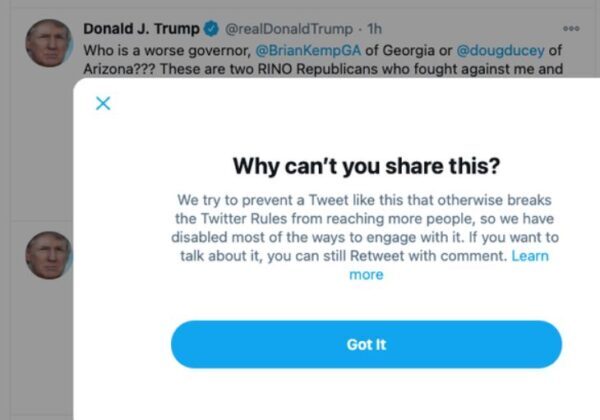Screen dimensions: 600x420
Task: Click the "Why can't you share this?" heading
Action: 366,166
